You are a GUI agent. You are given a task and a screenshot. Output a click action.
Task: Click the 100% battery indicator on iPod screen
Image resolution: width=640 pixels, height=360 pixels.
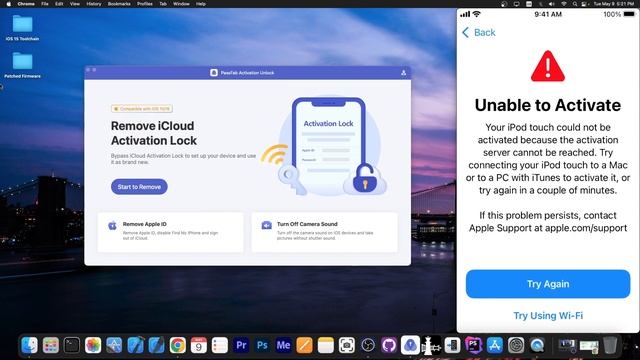[x=619, y=14]
